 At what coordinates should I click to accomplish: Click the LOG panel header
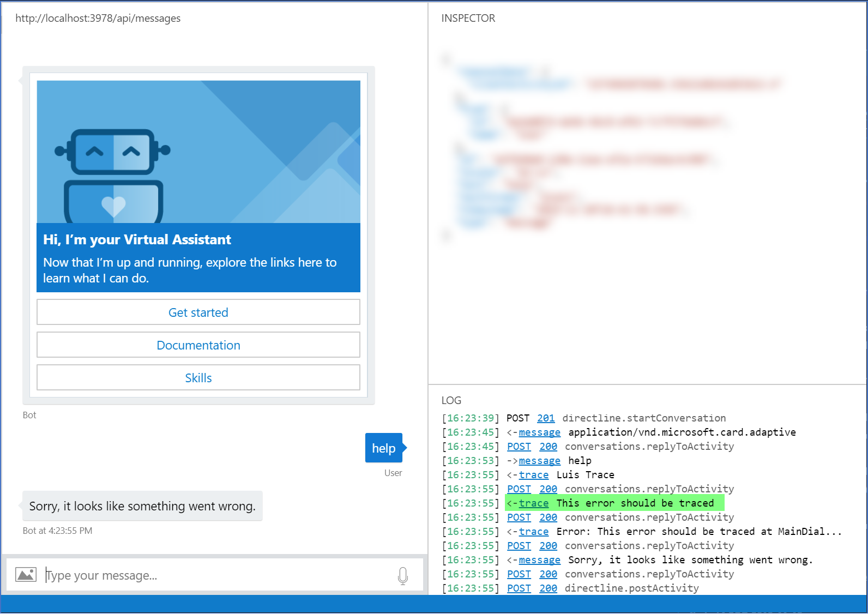[451, 400]
